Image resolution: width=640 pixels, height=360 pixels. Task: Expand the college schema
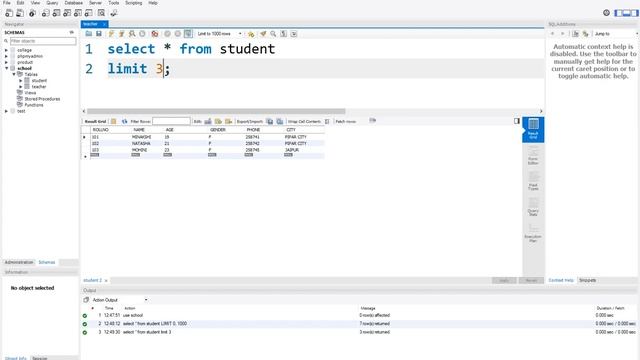point(6,50)
